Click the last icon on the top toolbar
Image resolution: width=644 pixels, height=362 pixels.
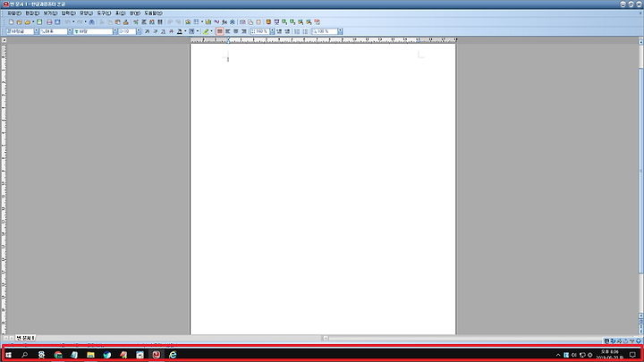coord(317,22)
